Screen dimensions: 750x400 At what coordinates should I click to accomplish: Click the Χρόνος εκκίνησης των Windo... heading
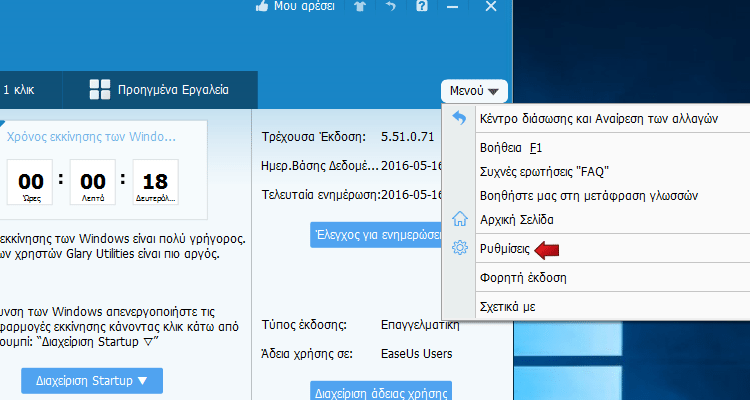pyautogui.click(x=91, y=137)
